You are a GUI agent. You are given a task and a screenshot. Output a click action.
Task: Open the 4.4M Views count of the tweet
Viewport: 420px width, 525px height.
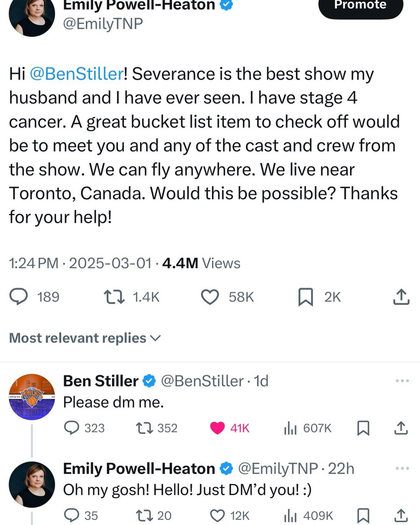click(201, 263)
